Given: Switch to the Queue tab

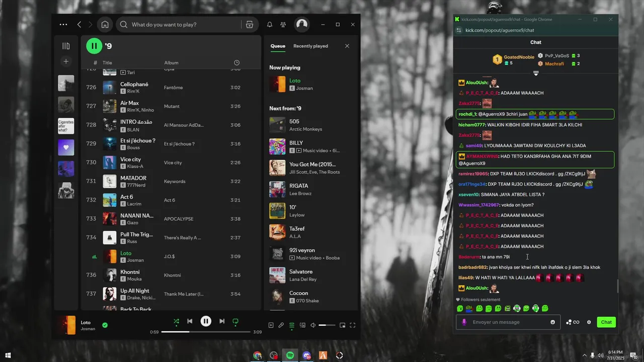Looking at the screenshot, I should point(278,46).
